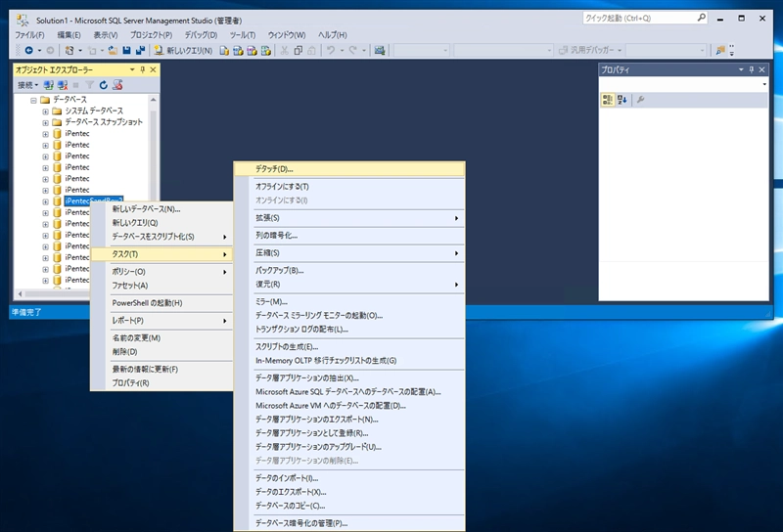Open the Object Explorer window position dropdown arrow
Screen dimensions: 783x532
pos(132,69)
